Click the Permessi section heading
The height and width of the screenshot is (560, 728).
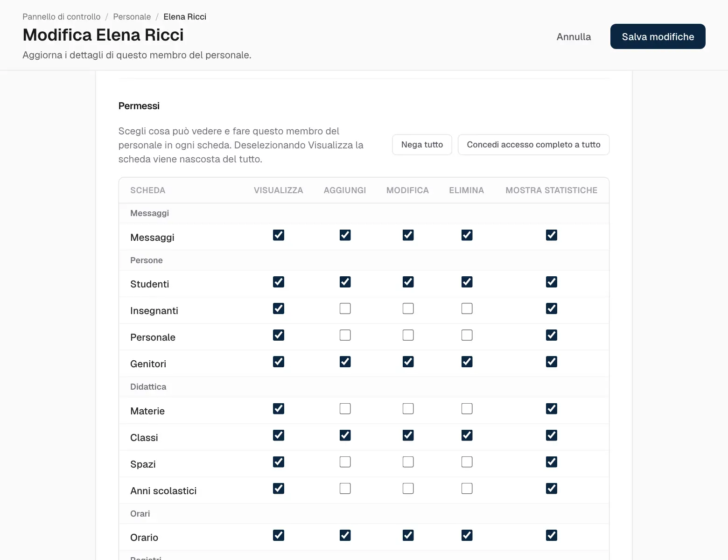click(139, 106)
